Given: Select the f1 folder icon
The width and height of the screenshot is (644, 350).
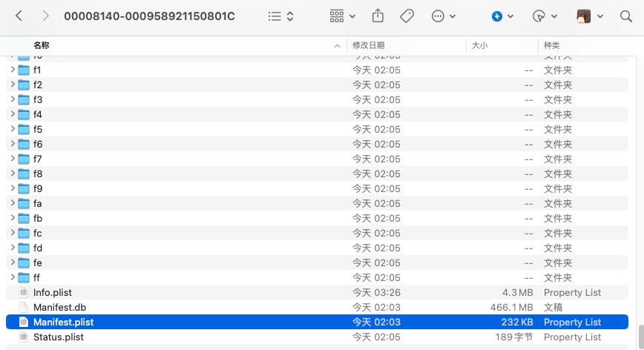Looking at the screenshot, I should tap(24, 70).
